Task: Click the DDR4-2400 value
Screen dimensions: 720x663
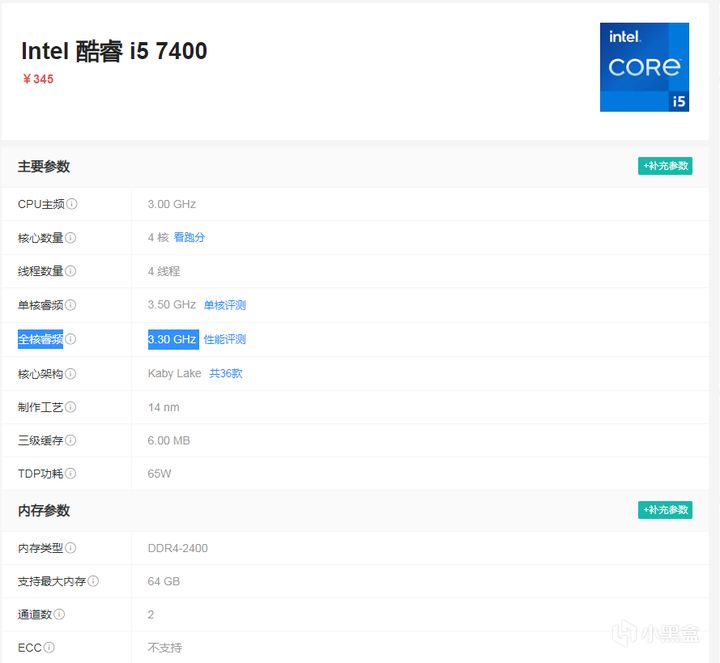Action: click(178, 548)
